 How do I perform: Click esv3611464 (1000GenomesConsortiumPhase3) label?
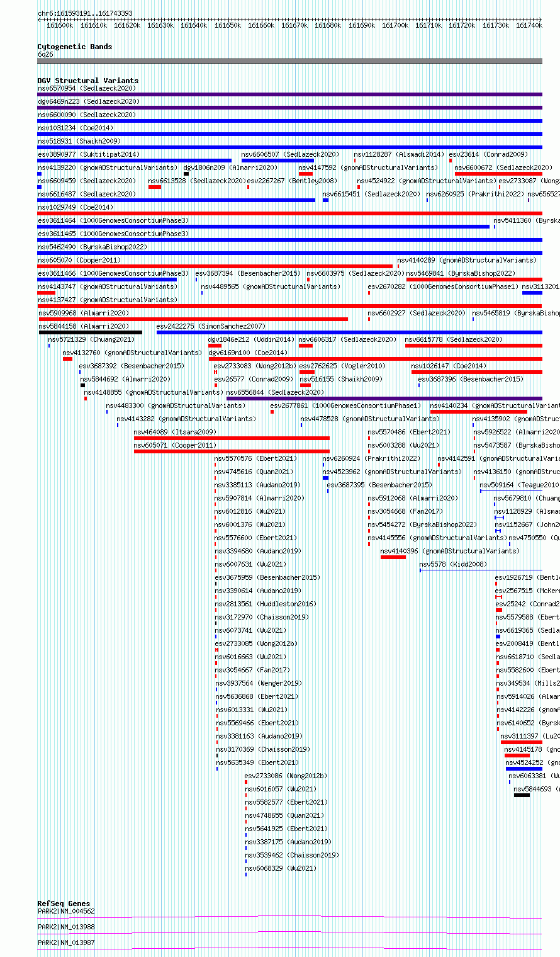[x=113, y=220]
